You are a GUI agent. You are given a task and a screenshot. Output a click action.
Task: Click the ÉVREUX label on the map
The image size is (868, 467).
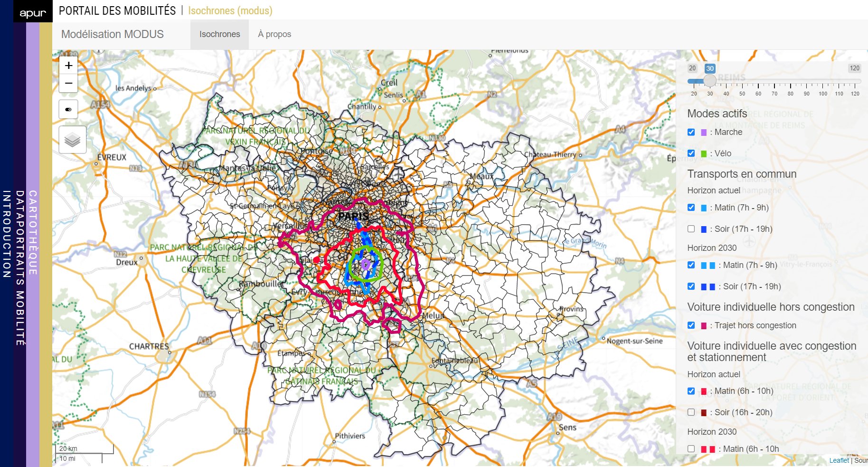coord(112,157)
